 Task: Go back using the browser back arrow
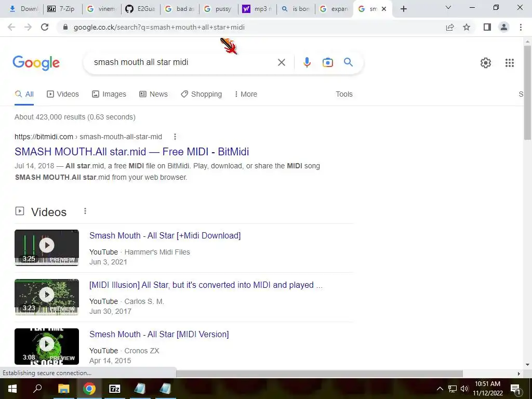coord(11,27)
